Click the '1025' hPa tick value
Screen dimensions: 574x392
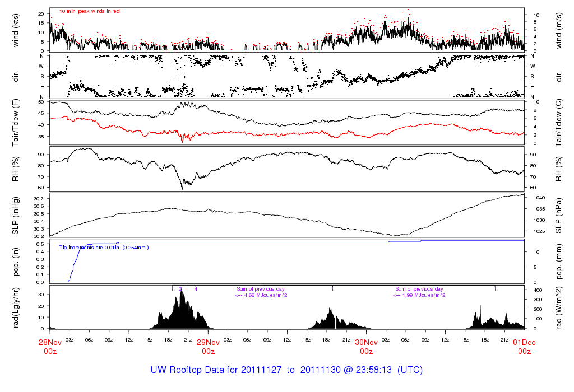tap(539, 231)
